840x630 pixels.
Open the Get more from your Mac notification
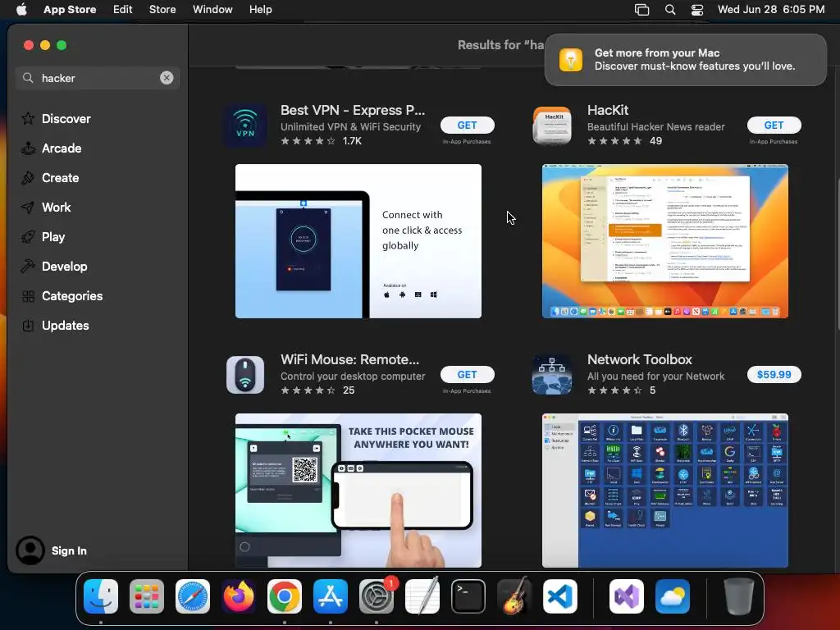(685, 59)
